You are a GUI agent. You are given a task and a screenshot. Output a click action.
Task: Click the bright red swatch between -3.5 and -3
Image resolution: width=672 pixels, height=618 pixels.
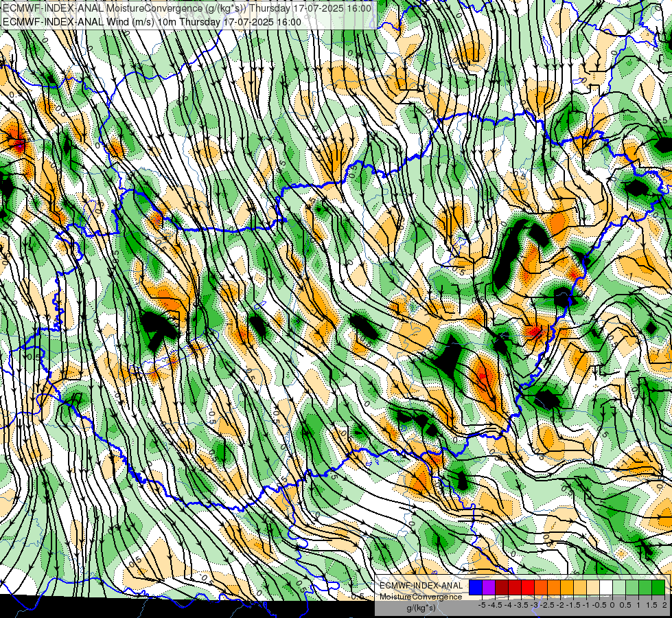click(x=528, y=588)
